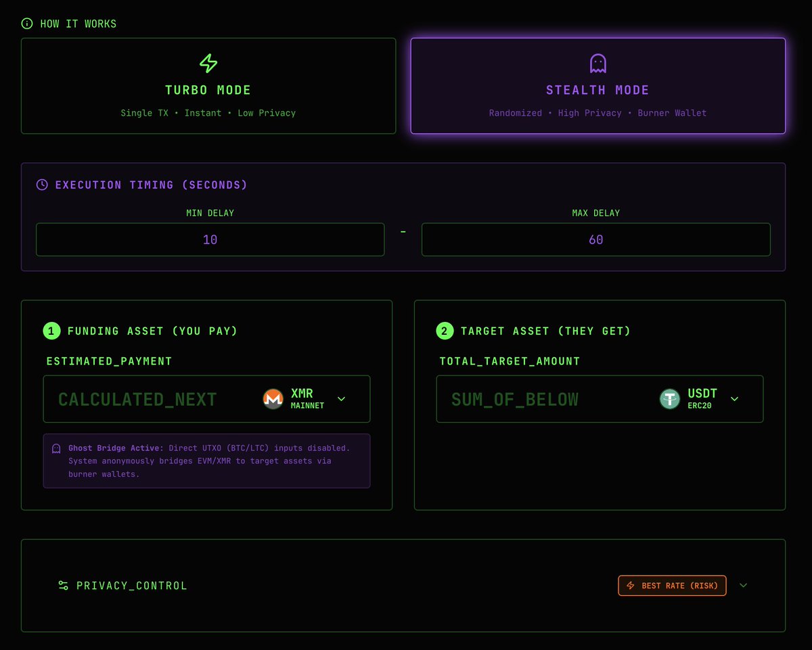This screenshot has height=650, width=812.
Task: Expand the PRIVACY_CONTROL section chevron
Action: click(744, 586)
